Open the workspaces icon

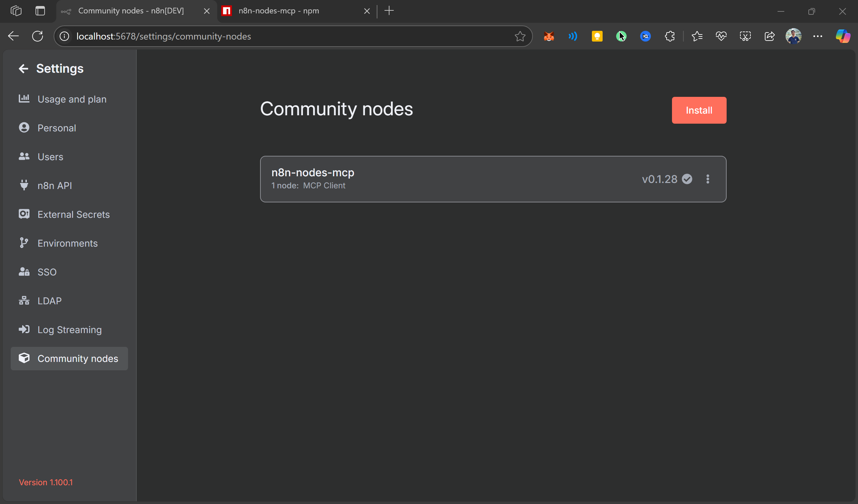coord(16,11)
